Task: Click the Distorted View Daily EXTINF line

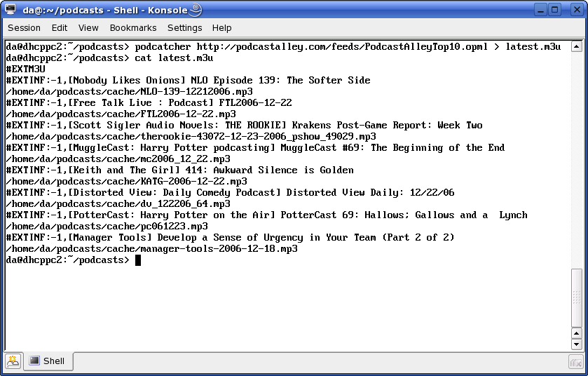Action: [x=231, y=193]
